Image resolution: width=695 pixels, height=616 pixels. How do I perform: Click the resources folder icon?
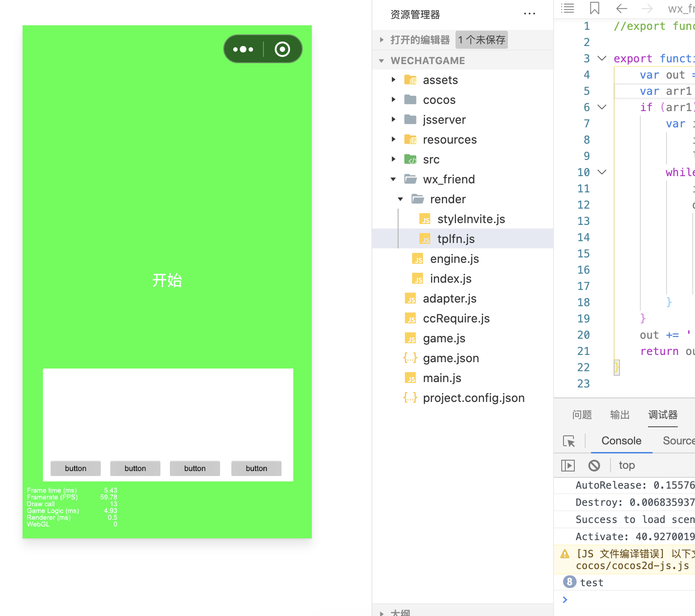pyautogui.click(x=410, y=140)
